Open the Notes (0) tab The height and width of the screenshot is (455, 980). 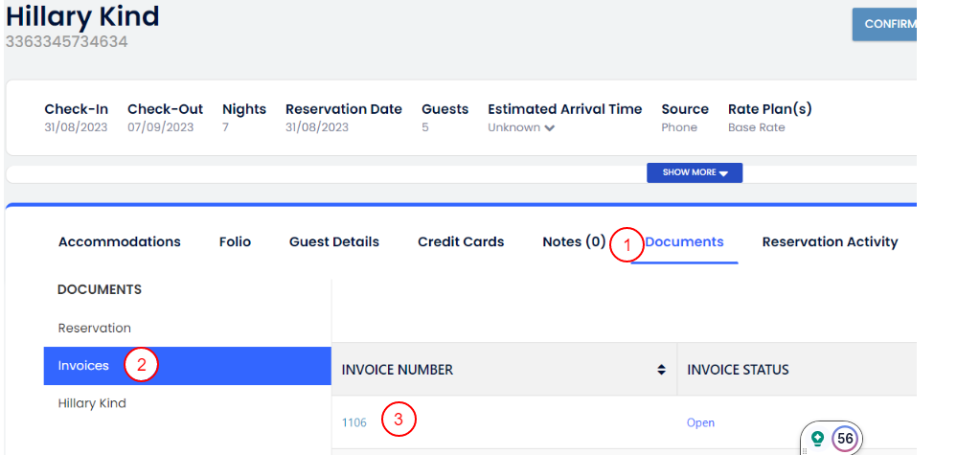574,242
